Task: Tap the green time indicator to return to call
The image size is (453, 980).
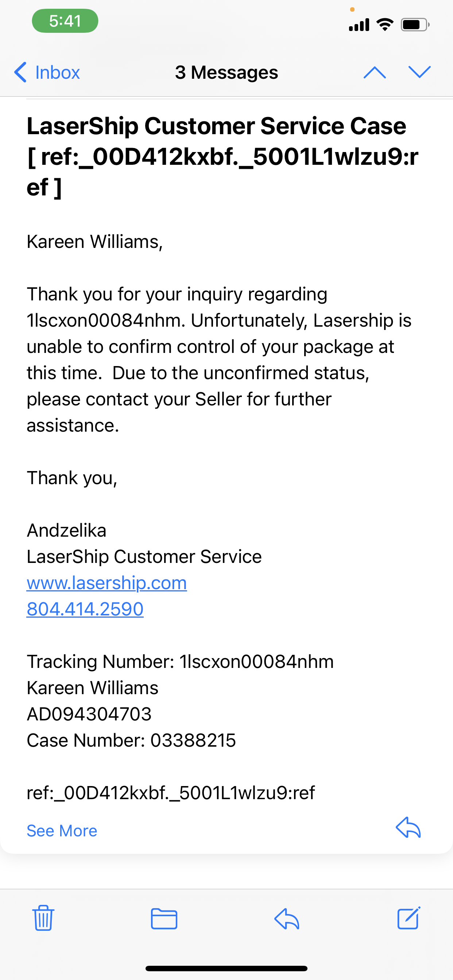Action: (65, 21)
